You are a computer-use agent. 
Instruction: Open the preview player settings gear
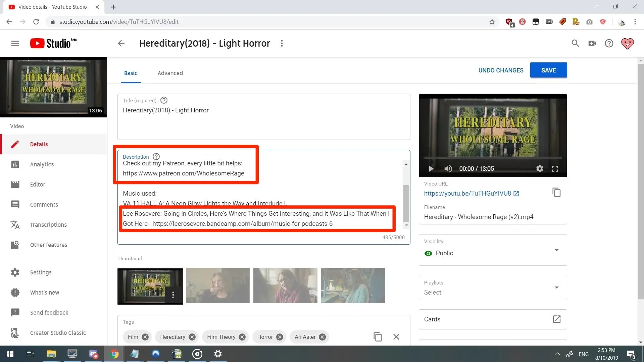[540, 169]
